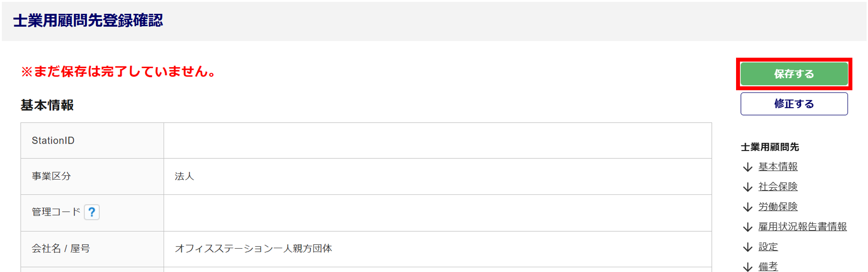This screenshot has height=272, width=868.
Task: Navigate to the 設定 section link
Action: click(768, 247)
